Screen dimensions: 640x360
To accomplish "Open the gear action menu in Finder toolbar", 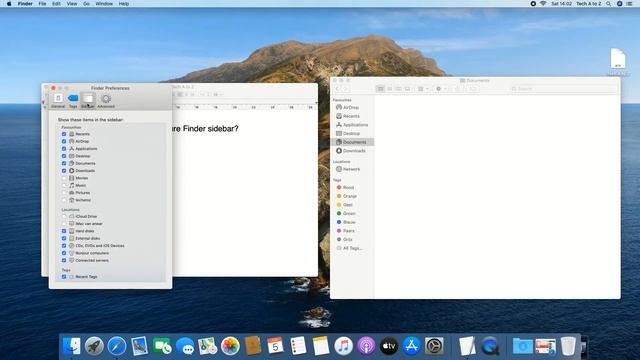I will pos(441,89).
